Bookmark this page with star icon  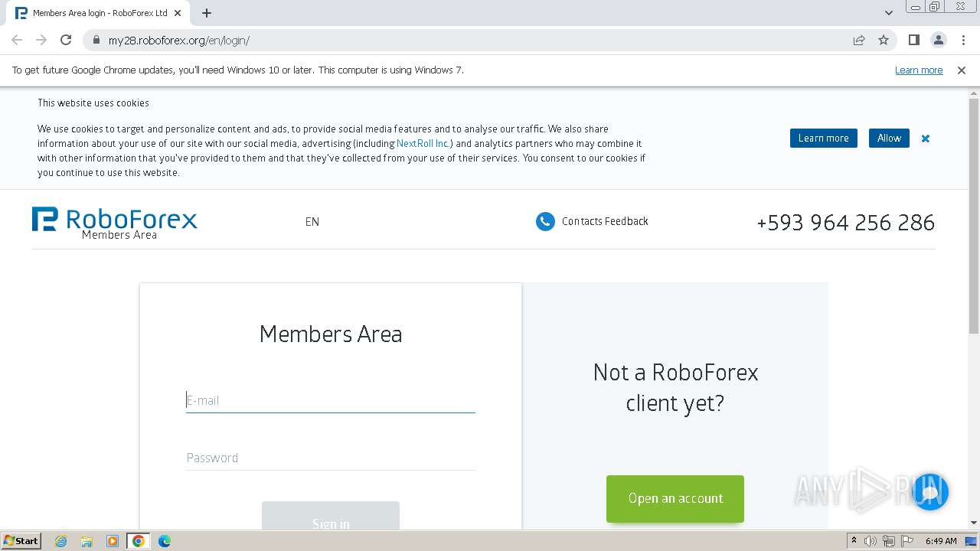coord(884,40)
